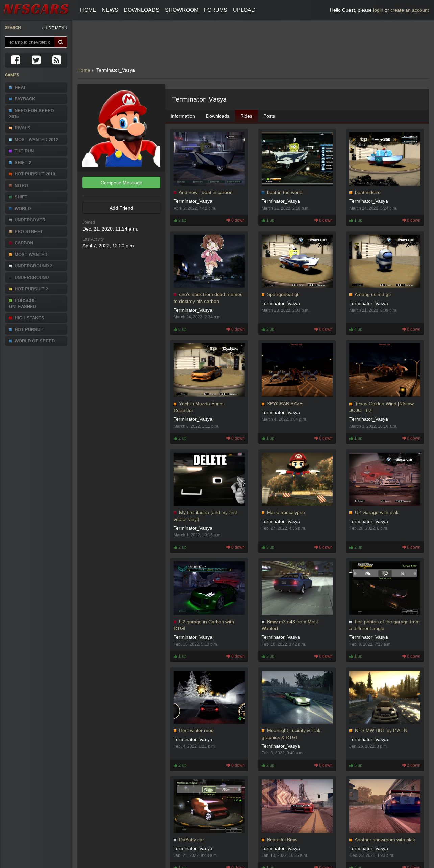Switch to the Downloads profile tab
This screenshot has width=434, height=868.
218,116
